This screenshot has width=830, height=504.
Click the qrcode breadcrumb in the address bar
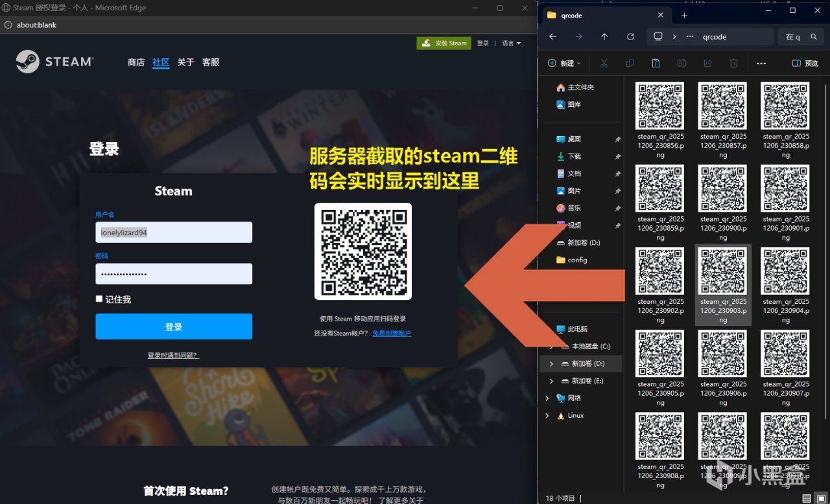tap(715, 37)
